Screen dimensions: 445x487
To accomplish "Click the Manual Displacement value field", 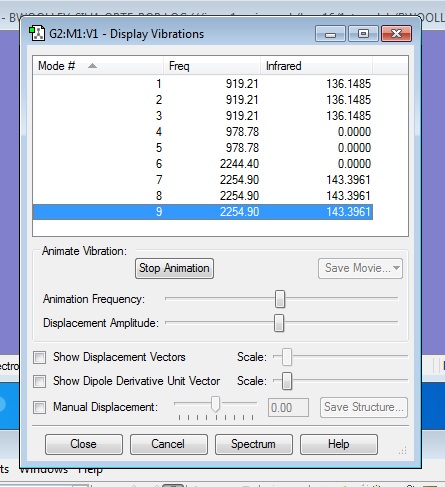I will 288,407.
